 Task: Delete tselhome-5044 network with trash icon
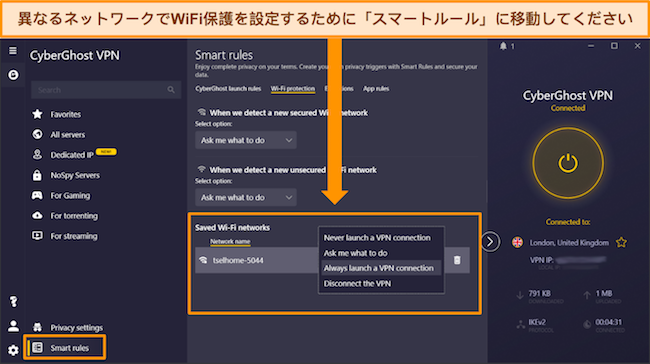[x=457, y=260]
